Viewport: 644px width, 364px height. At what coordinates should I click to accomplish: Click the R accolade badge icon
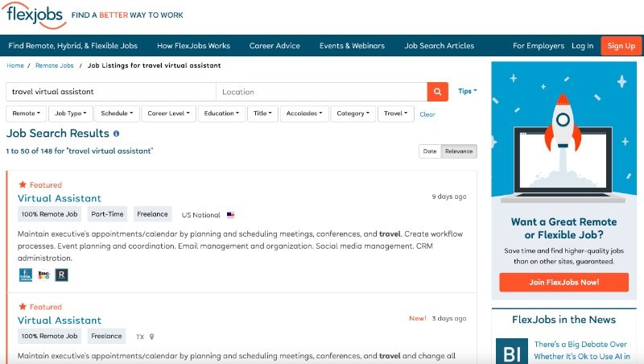62,275
